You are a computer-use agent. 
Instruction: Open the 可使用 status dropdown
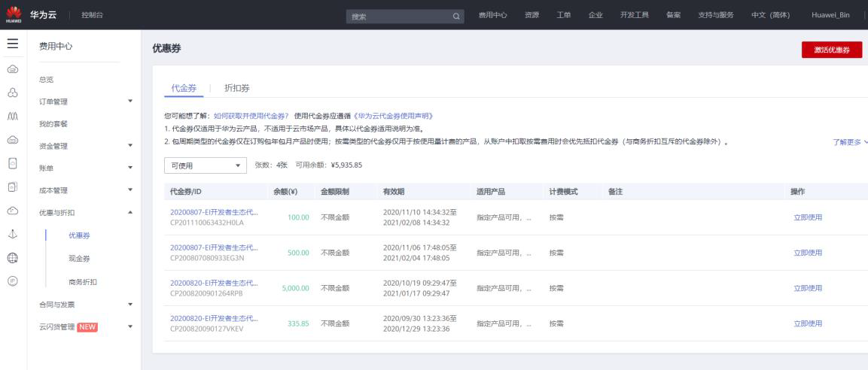point(206,165)
